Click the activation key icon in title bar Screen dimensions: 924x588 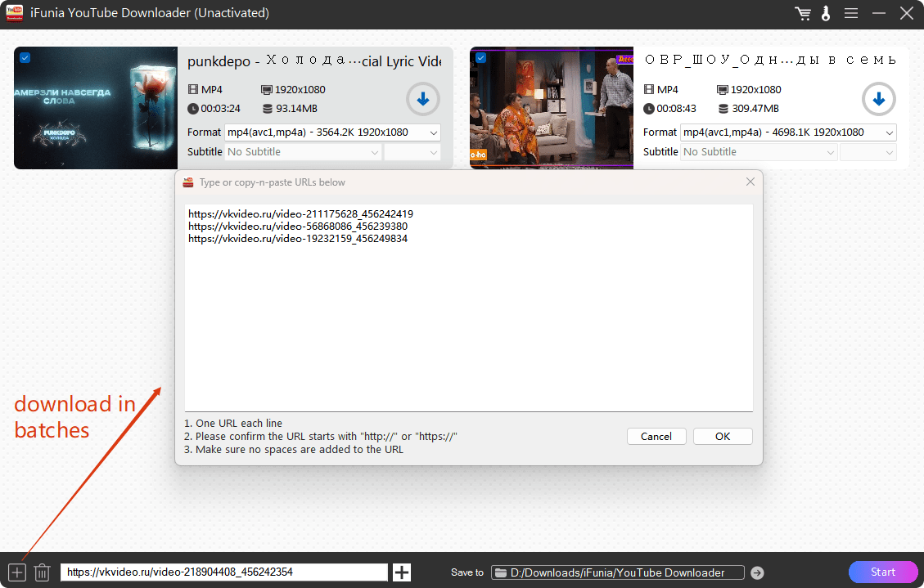(825, 14)
